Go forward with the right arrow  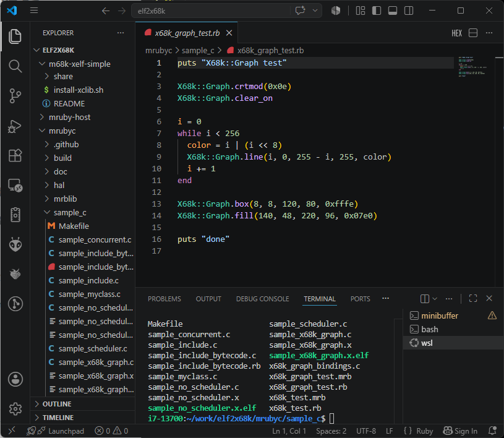tap(122, 11)
